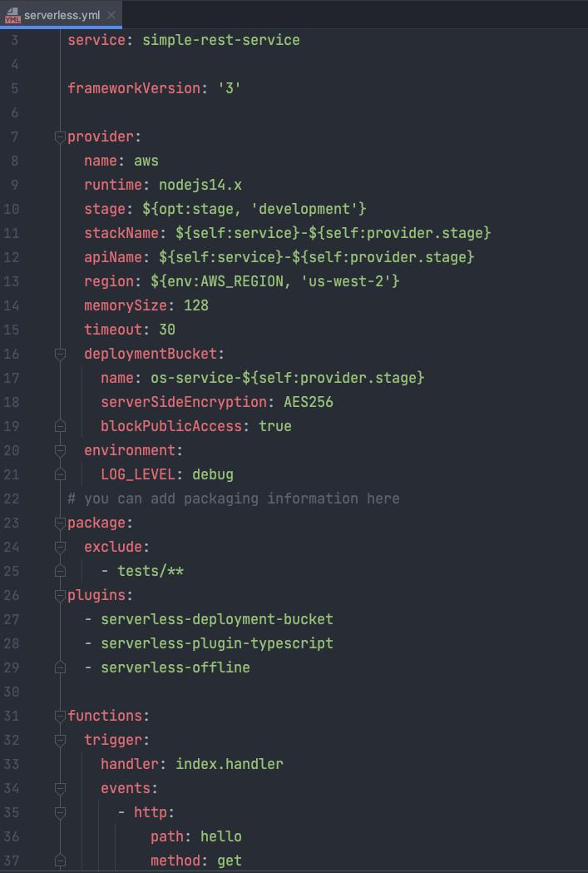Click the YML file icon on tab
Image resolution: width=588 pixels, height=873 pixels.
12,16
